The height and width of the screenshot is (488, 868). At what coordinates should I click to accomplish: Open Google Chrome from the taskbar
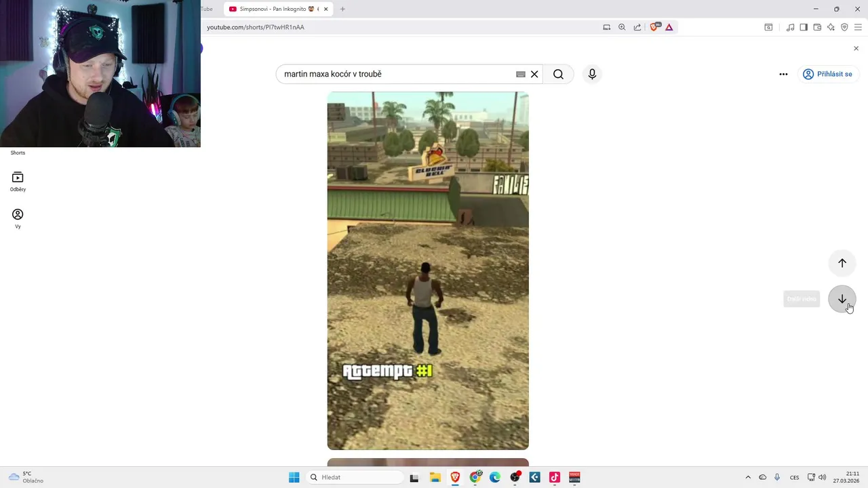[x=475, y=477]
